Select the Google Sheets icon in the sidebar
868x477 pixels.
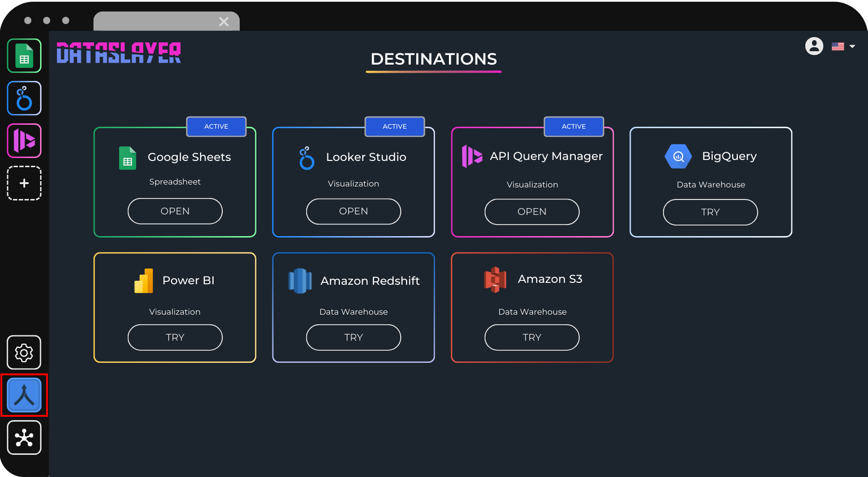pos(24,55)
